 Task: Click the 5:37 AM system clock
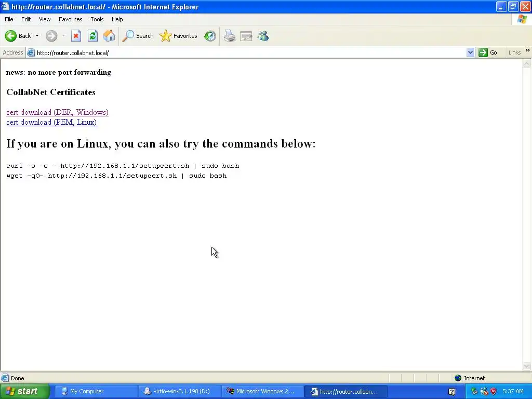coord(513,391)
